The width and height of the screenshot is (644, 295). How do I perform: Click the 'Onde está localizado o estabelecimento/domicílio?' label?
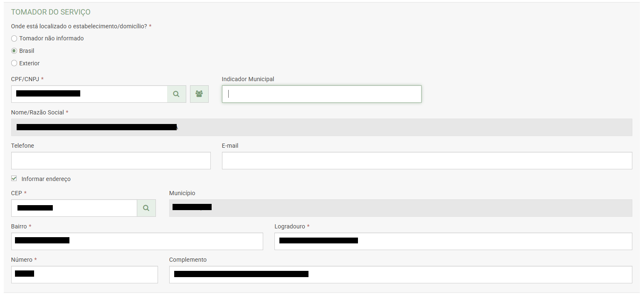click(79, 26)
